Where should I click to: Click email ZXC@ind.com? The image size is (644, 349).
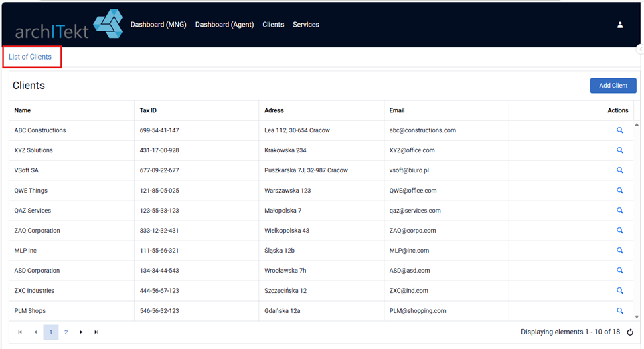[x=408, y=291]
